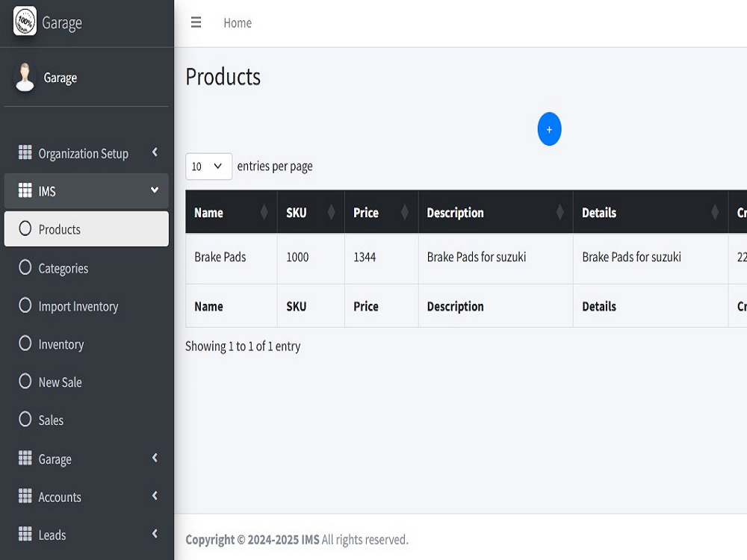This screenshot has width=747, height=560.
Task: Click the circle icon beside New Sale
Action: (x=25, y=381)
